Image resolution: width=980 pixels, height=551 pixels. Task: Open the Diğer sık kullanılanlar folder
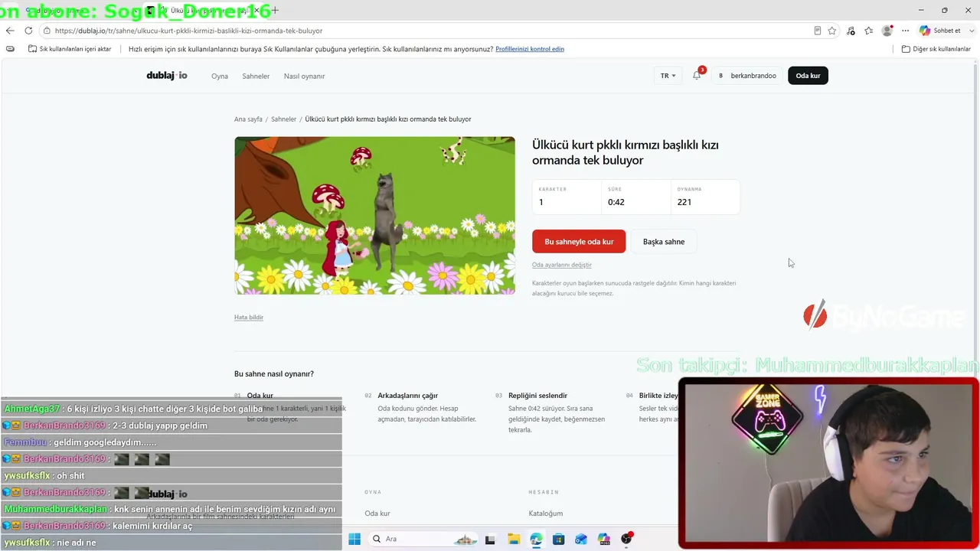click(936, 49)
